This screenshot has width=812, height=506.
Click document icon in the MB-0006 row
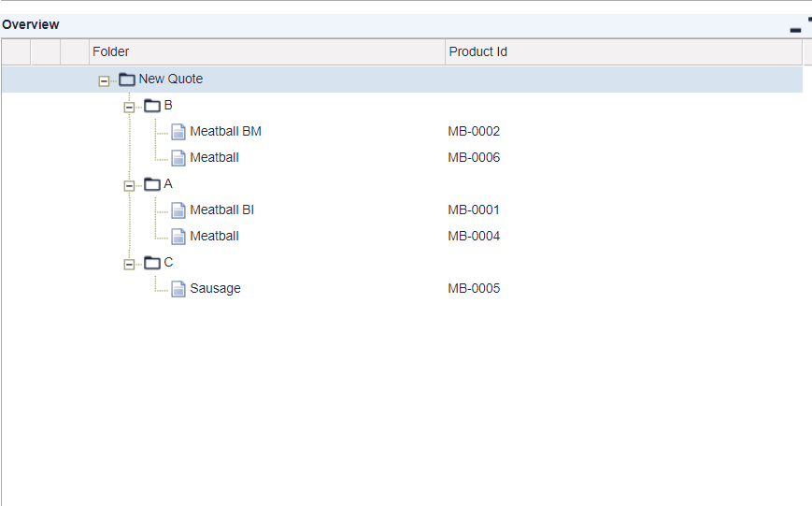coord(178,158)
